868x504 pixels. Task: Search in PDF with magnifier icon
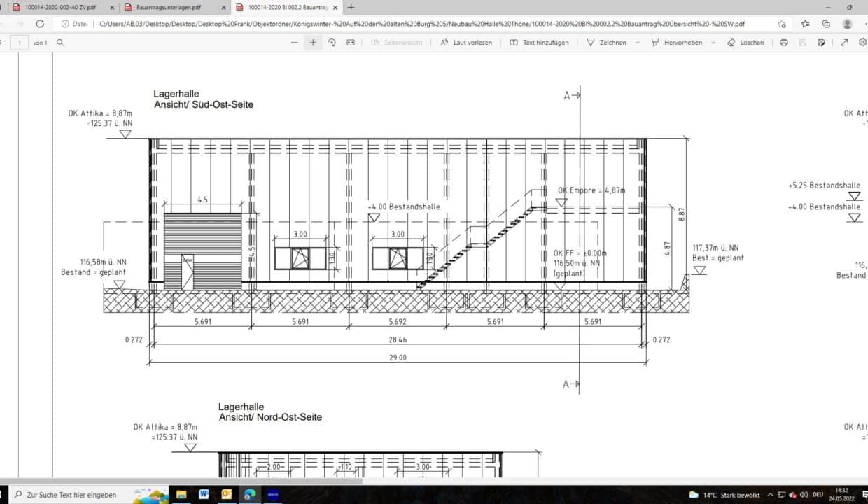(60, 43)
